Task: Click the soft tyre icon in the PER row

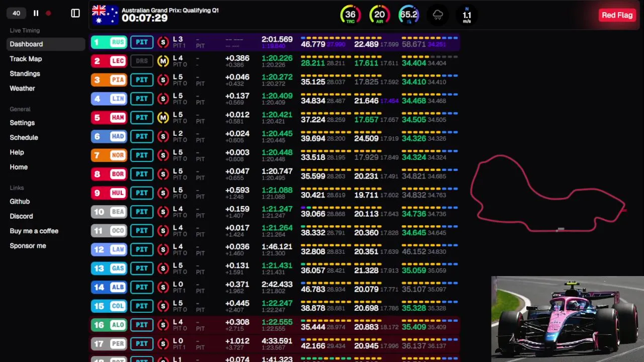Action: (163, 344)
